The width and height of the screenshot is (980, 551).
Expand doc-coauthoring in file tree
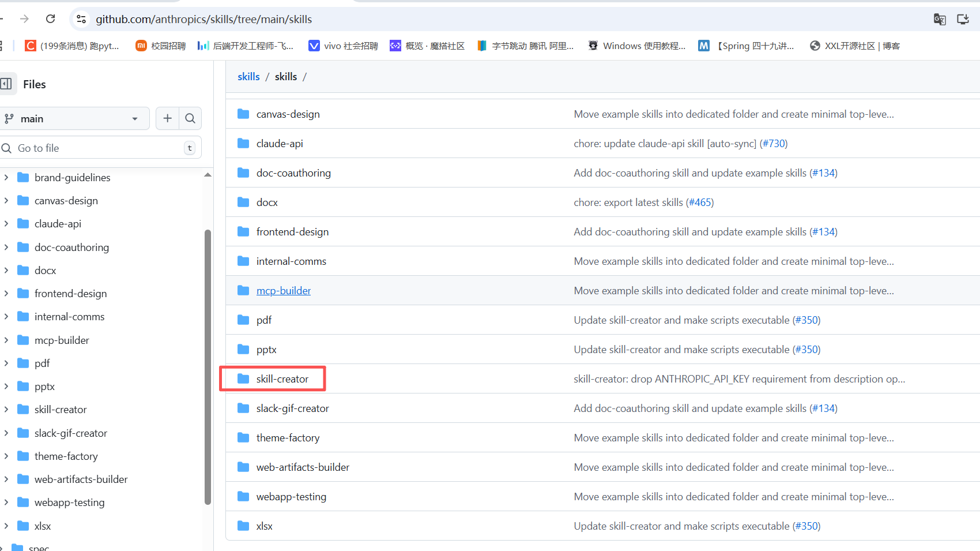click(x=6, y=247)
